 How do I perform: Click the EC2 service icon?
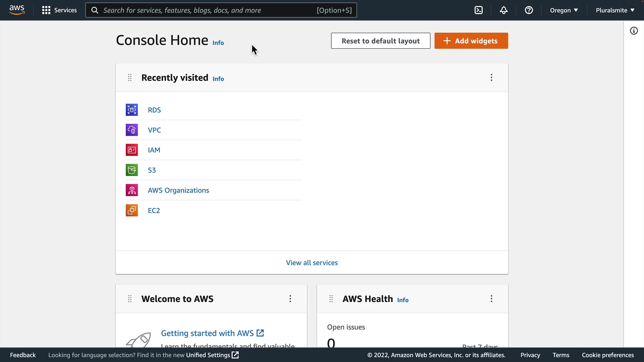coord(132,210)
